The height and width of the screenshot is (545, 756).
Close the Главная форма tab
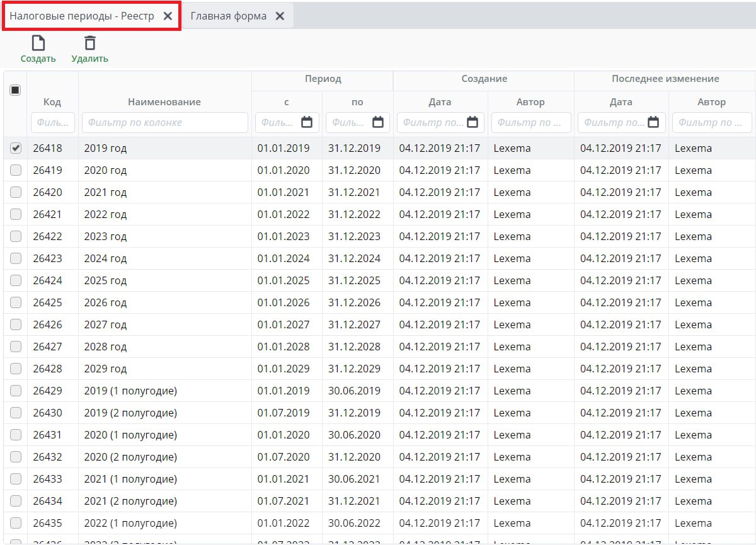click(280, 16)
